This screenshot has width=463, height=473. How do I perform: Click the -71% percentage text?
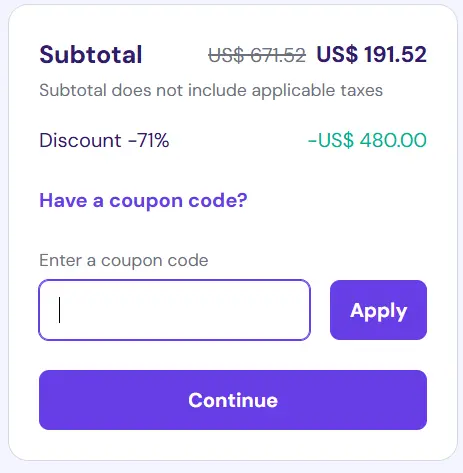[149, 140]
